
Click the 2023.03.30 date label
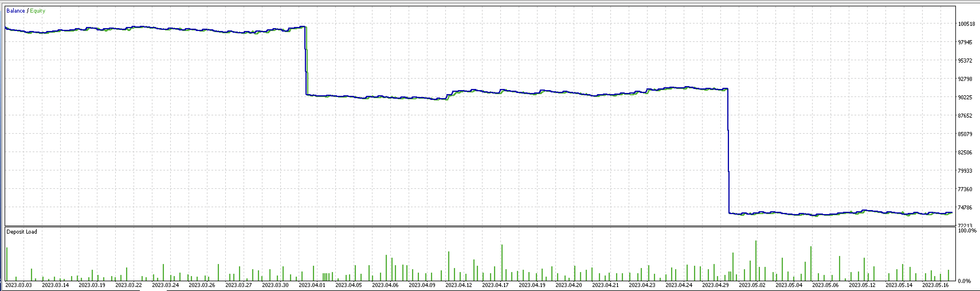click(x=275, y=285)
